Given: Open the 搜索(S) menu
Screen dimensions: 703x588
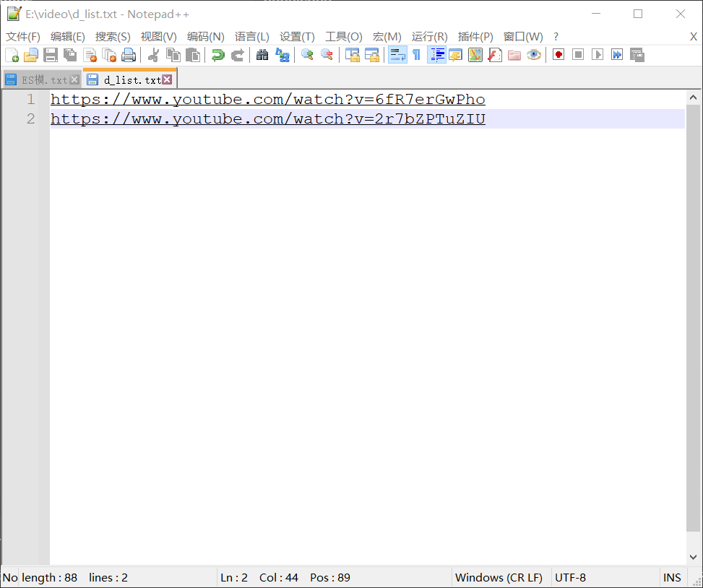Looking at the screenshot, I should click(113, 37).
